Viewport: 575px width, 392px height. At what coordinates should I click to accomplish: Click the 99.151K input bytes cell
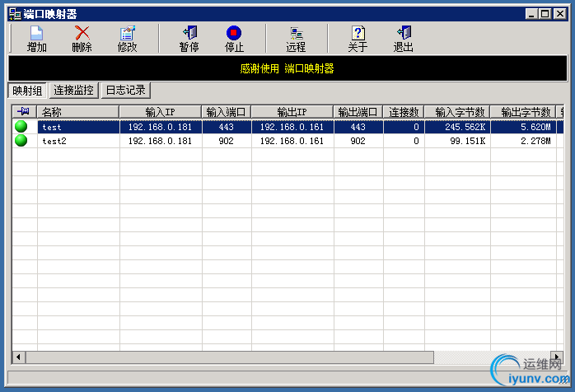click(457, 141)
